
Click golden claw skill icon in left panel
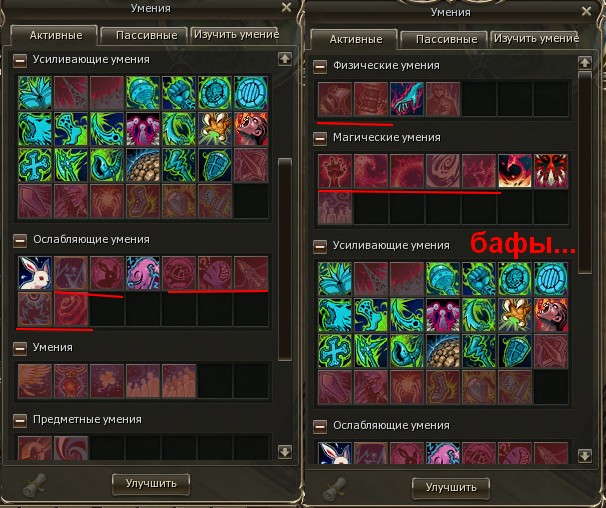(x=215, y=129)
